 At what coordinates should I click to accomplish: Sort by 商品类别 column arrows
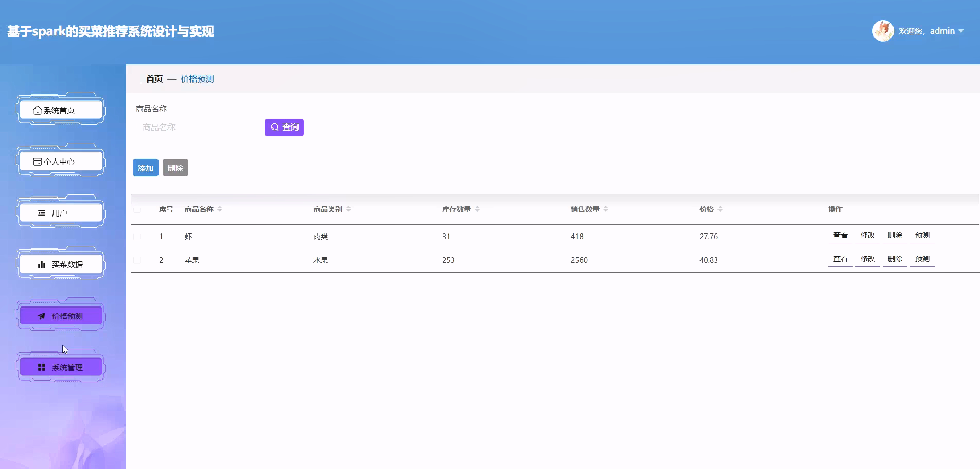[348, 209]
